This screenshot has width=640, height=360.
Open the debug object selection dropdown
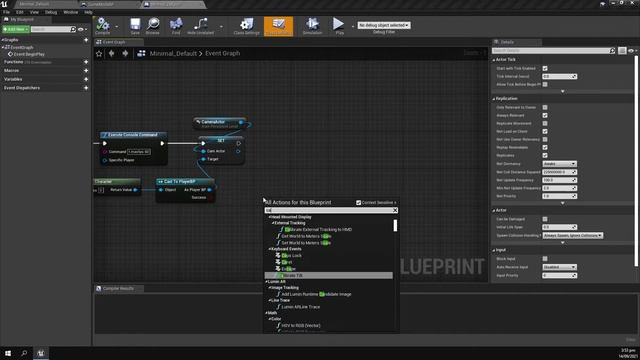point(384,25)
